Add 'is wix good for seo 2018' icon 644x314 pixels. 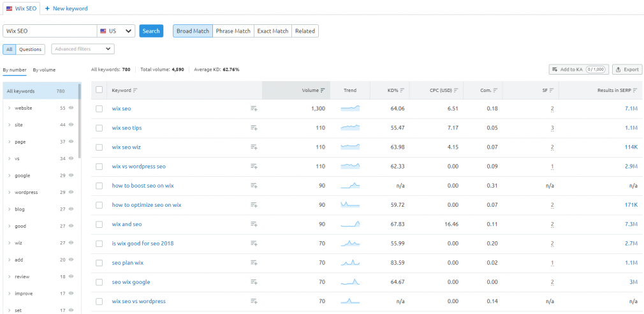(254, 244)
